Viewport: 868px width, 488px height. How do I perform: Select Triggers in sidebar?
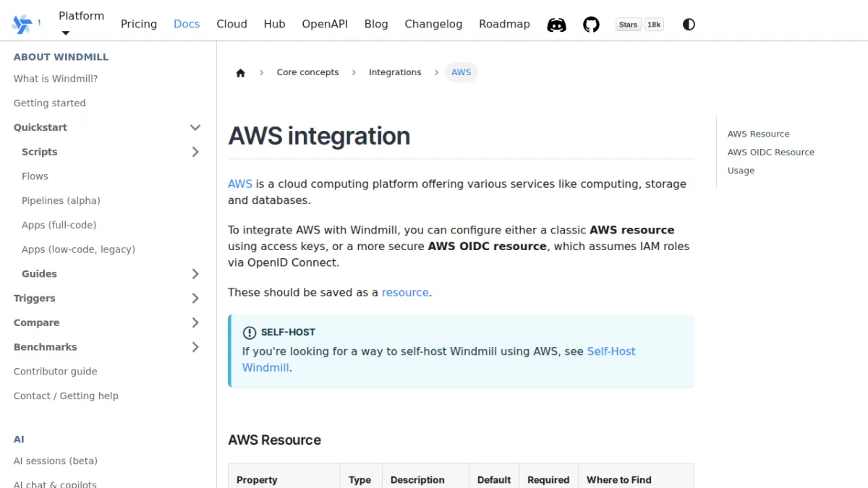[x=35, y=299]
